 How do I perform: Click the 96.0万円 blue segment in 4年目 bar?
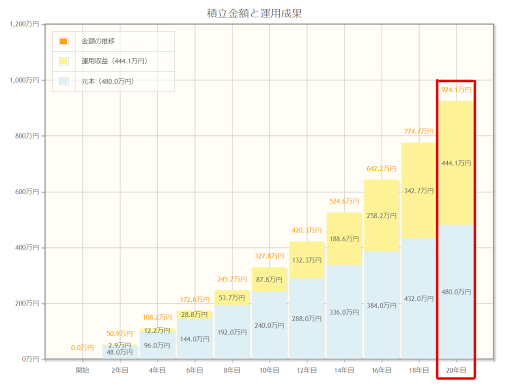tap(157, 346)
